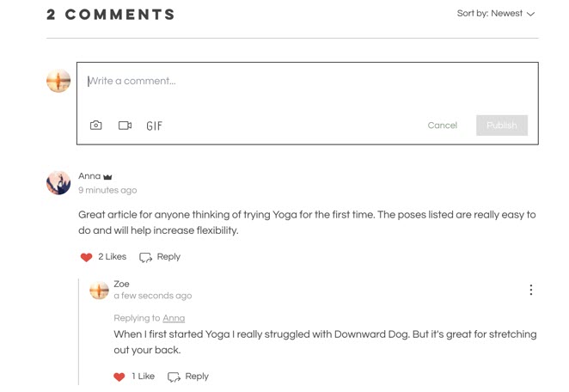
Task: Expand the Sort by: Newest dropdown
Action: click(490, 14)
